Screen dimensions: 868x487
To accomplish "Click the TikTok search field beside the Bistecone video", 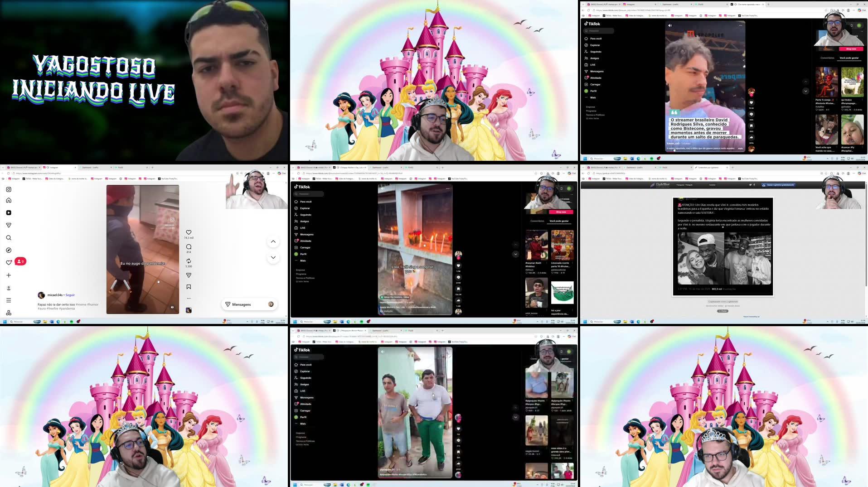I will (x=599, y=31).
